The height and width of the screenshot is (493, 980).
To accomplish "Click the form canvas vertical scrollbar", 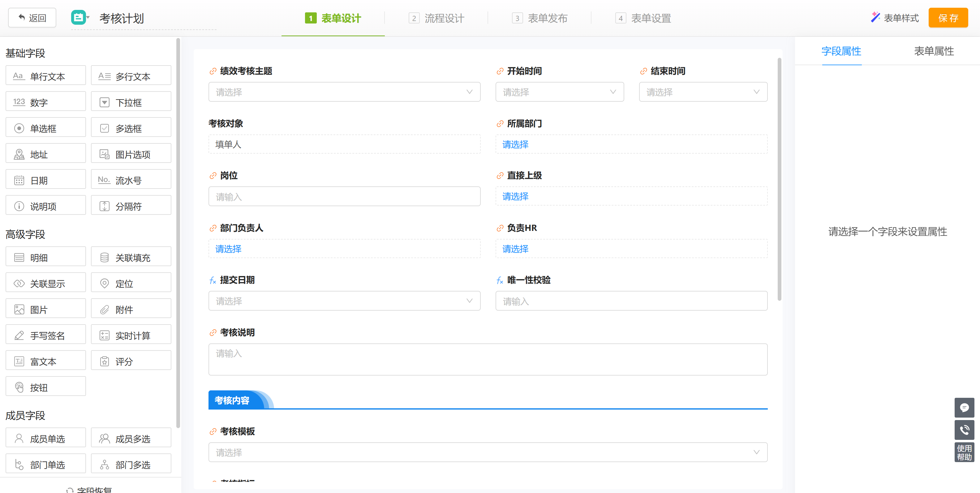I will pyautogui.click(x=779, y=179).
